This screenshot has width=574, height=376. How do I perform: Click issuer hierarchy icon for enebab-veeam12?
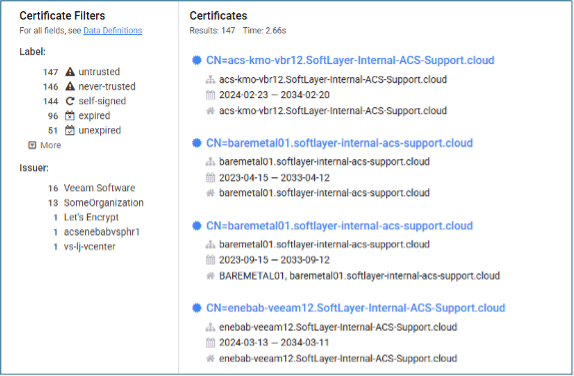point(210,327)
